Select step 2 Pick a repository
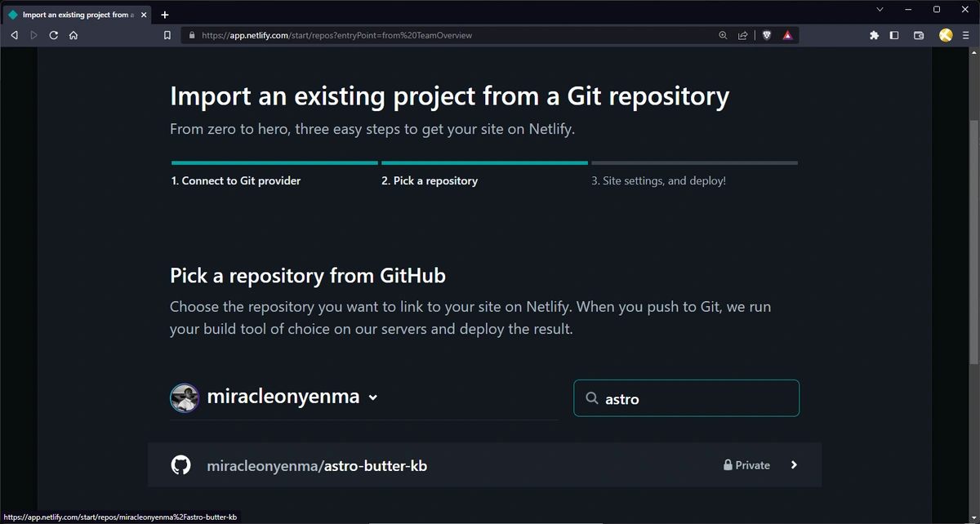Image resolution: width=980 pixels, height=524 pixels. (430, 181)
